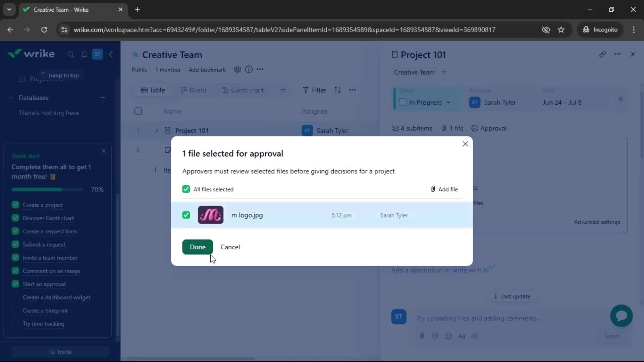Attach file via comment paperclip icon

pyautogui.click(x=422, y=336)
